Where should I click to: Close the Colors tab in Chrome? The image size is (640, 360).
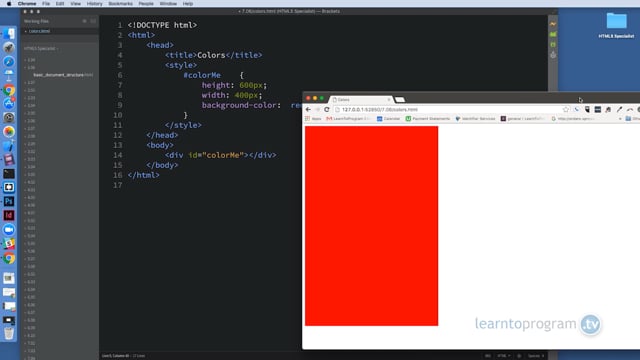[389, 100]
